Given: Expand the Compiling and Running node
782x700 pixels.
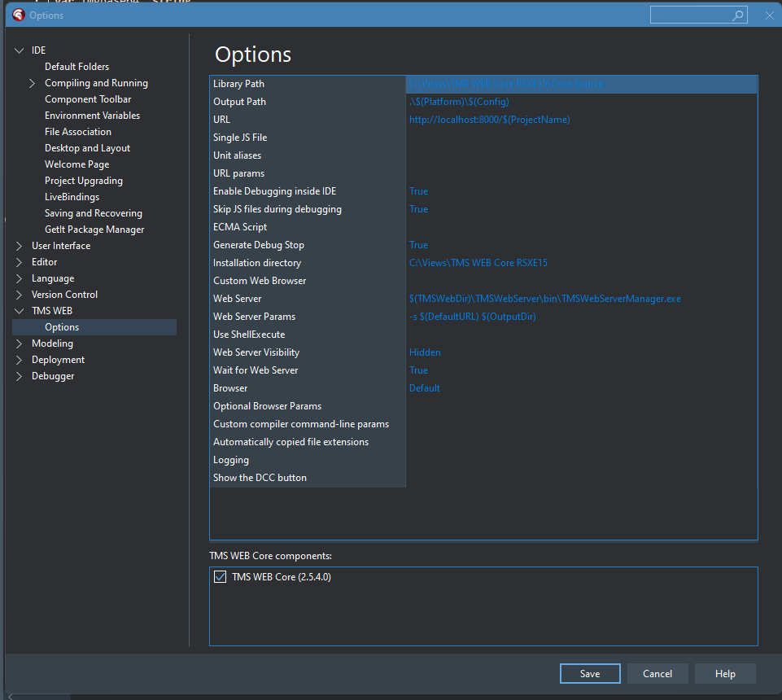Looking at the screenshot, I should (x=33, y=83).
